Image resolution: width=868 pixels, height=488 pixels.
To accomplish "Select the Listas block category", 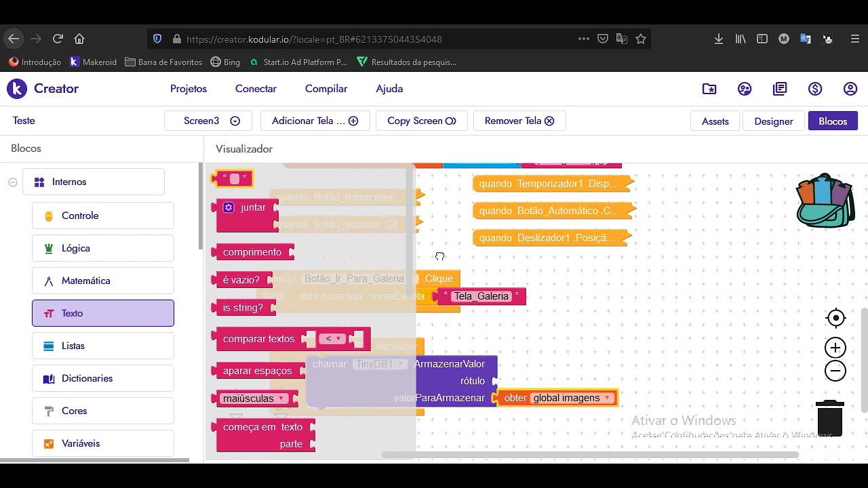I will click(x=103, y=346).
